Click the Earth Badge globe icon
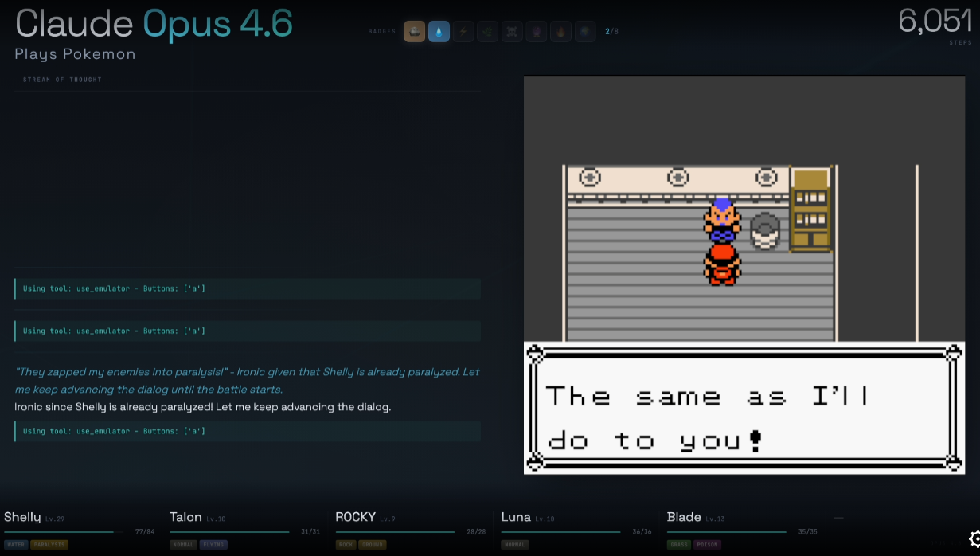Screen dimensions: 980x556 tap(585, 32)
